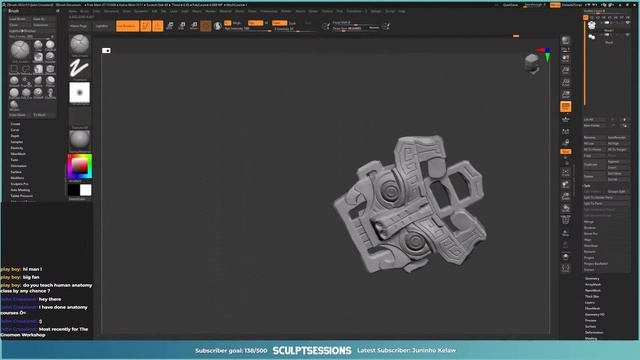Click Split To Parts button

pyautogui.click(x=606, y=203)
